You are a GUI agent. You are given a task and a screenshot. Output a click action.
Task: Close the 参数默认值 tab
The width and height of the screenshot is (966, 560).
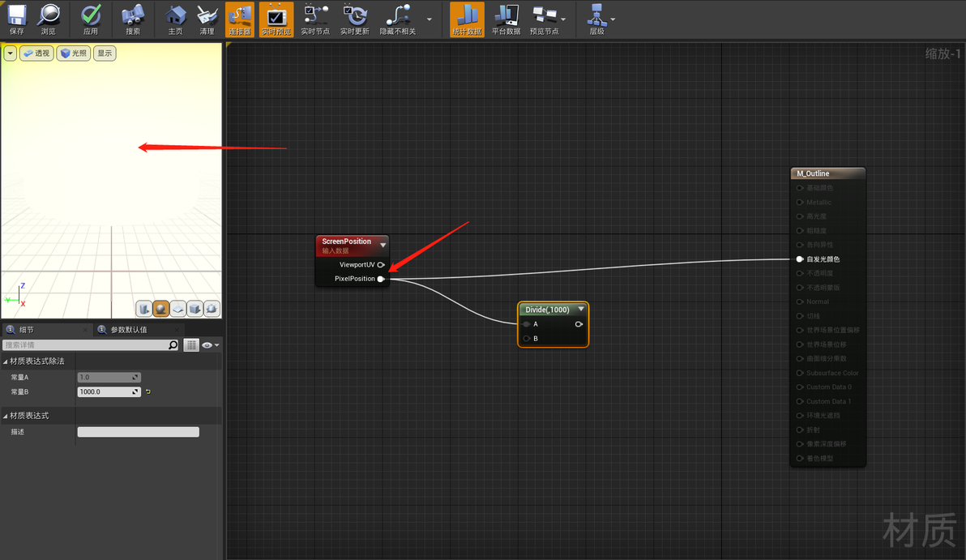[x=176, y=330]
